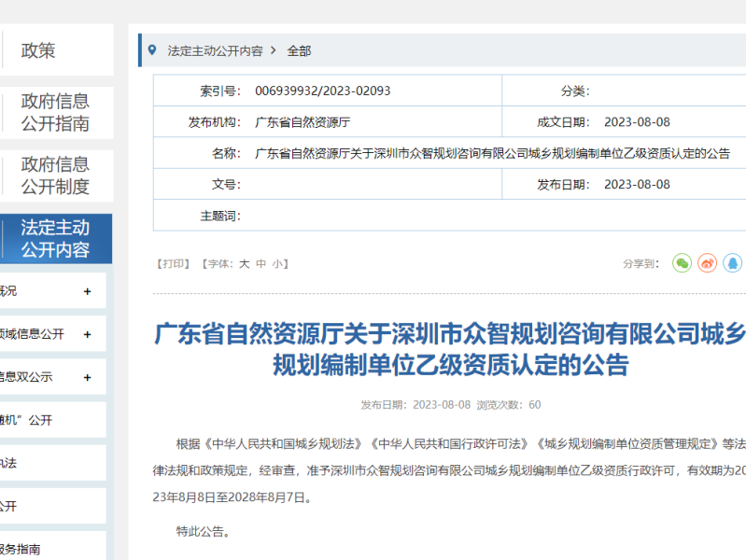Viewport: 746px width, 560px height.
Task: Click the 文号 label cell
Action: 227,185
